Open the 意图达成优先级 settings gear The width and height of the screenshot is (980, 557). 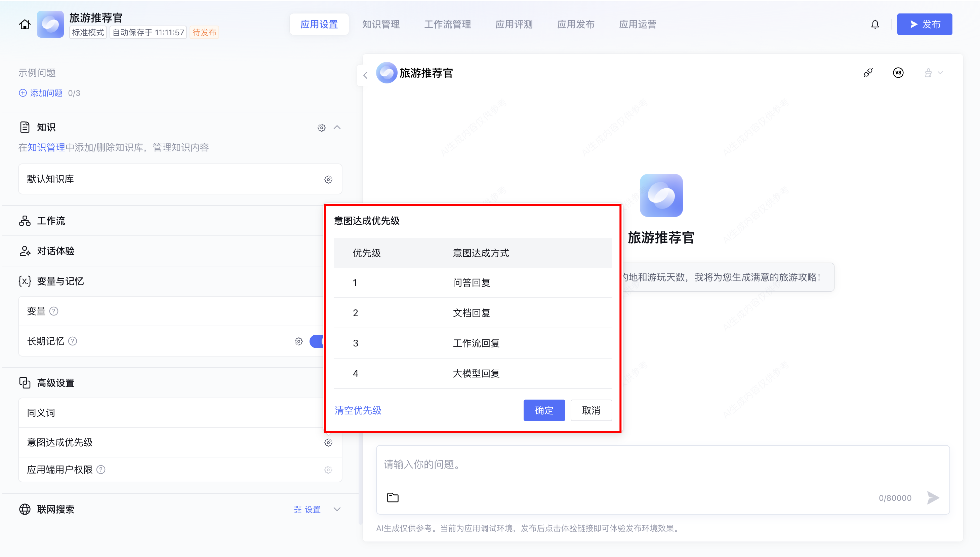(328, 443)
